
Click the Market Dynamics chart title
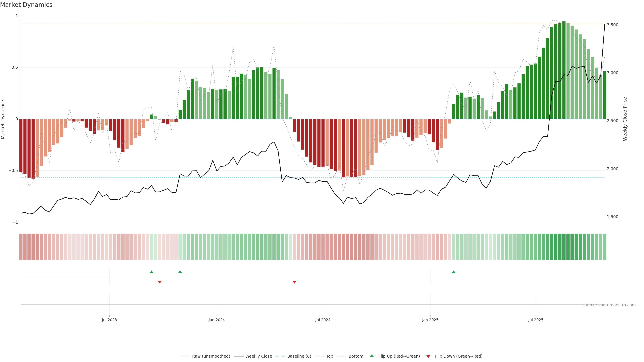(x=26, y=5)
